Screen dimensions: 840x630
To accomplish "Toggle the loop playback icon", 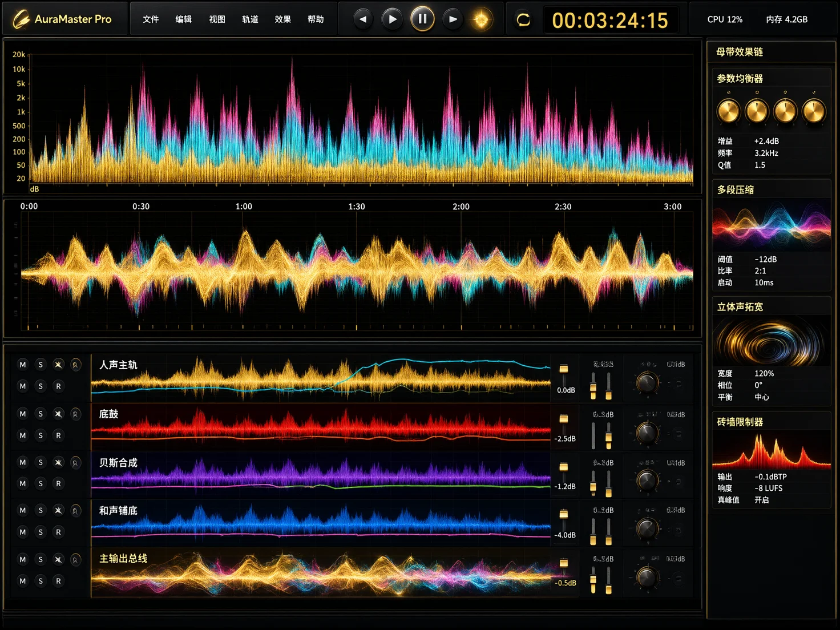I will pyautogui.click(x=523, y=20).
